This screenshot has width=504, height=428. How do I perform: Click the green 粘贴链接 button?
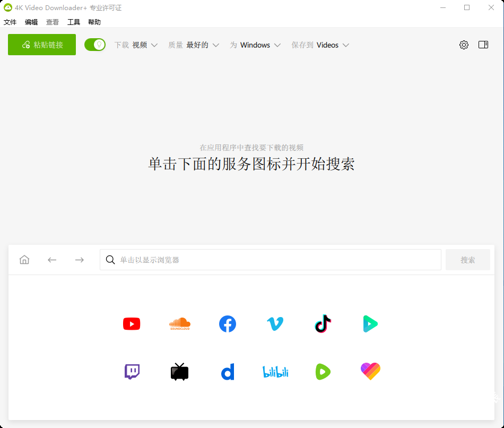click(x=42, y=45)
